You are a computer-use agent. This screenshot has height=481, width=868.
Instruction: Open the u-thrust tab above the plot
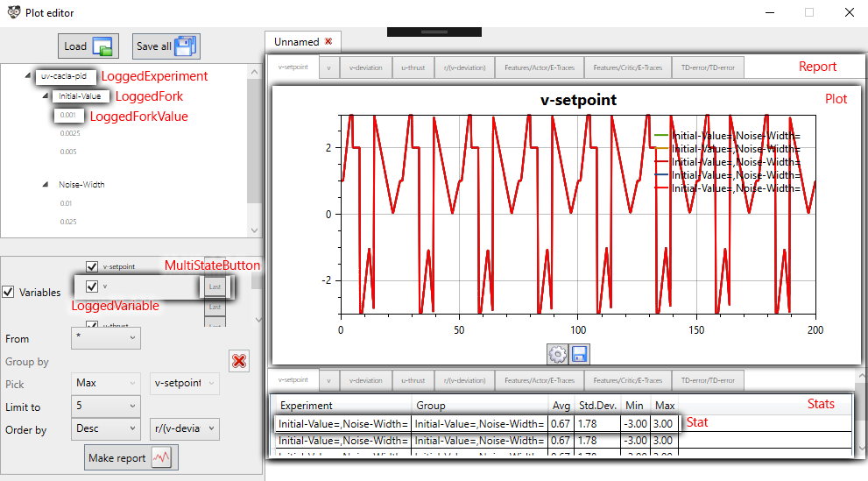(x=413, y=67)
